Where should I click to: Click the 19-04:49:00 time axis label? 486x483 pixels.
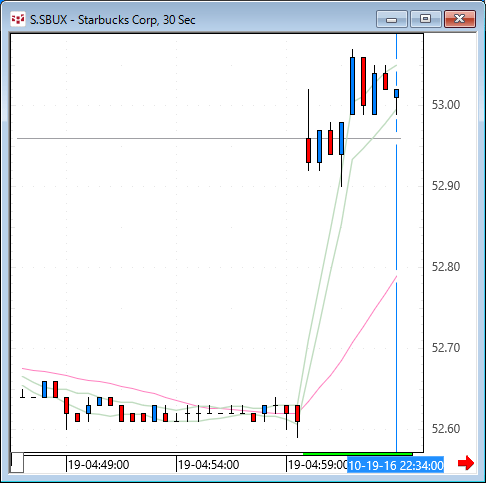tap(98, 465)
